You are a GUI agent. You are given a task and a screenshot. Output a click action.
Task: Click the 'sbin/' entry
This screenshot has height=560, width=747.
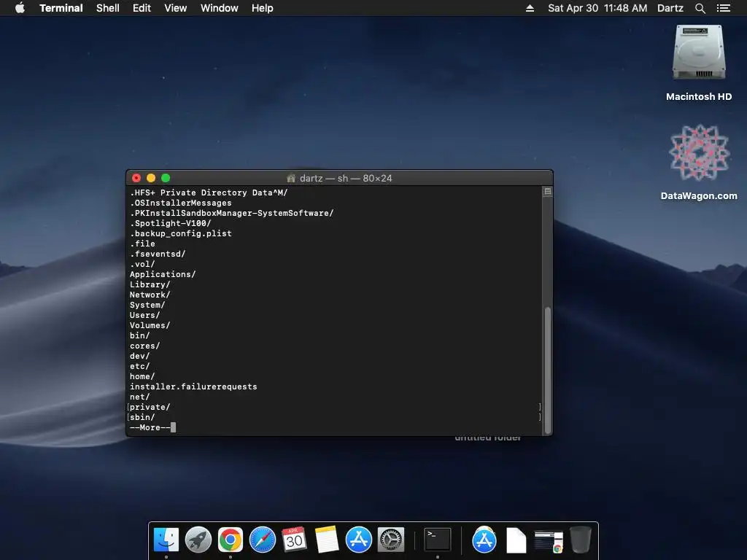point(142,418)
